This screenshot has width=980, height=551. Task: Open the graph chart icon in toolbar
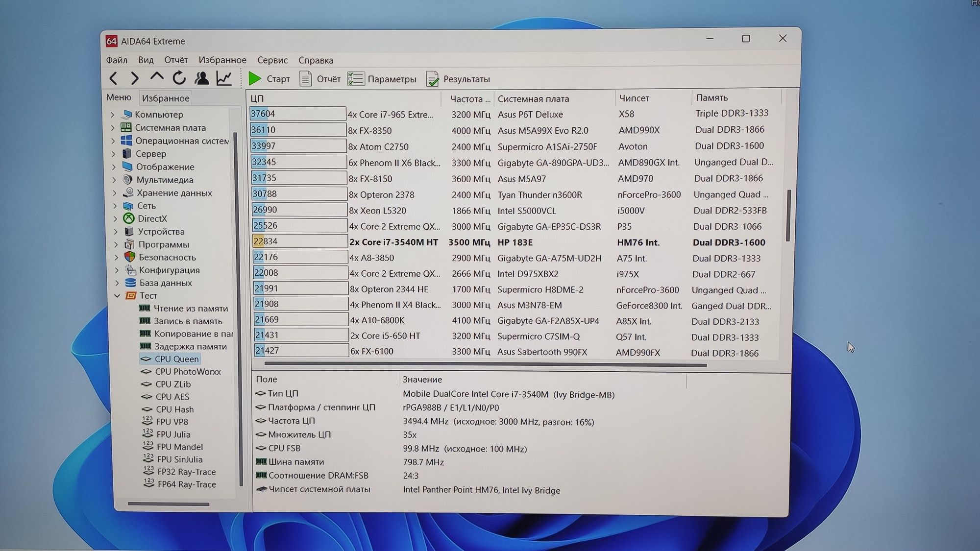point(224,78)
